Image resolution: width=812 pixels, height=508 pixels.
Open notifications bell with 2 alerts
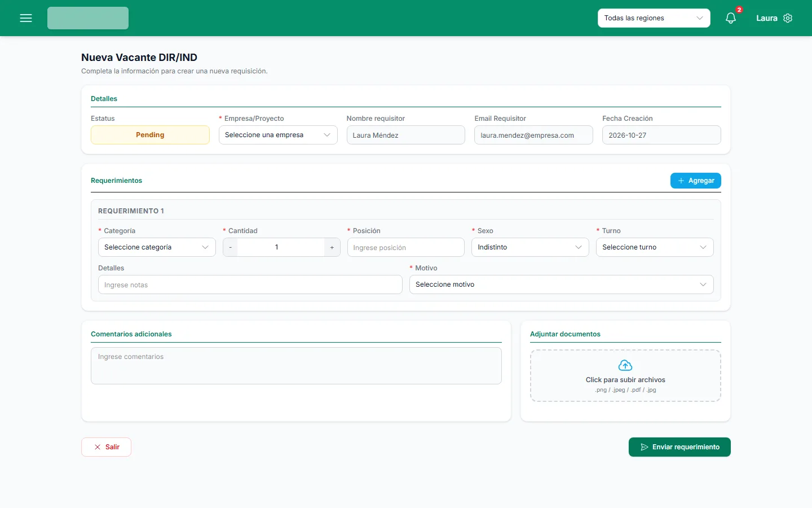point(731,18)
